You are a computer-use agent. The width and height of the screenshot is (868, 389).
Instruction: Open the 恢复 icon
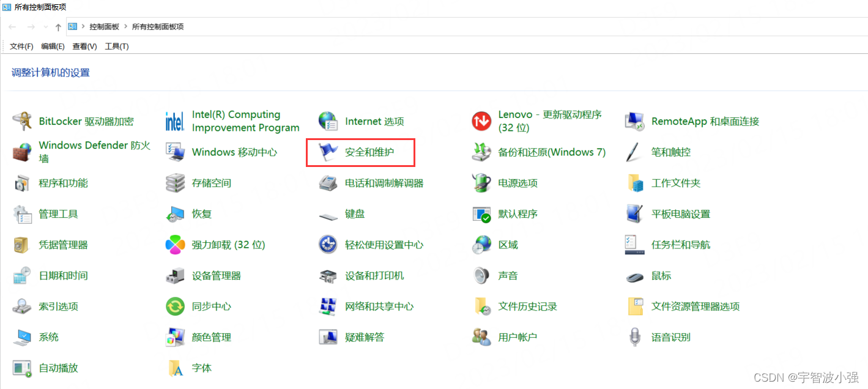[175, 214]
